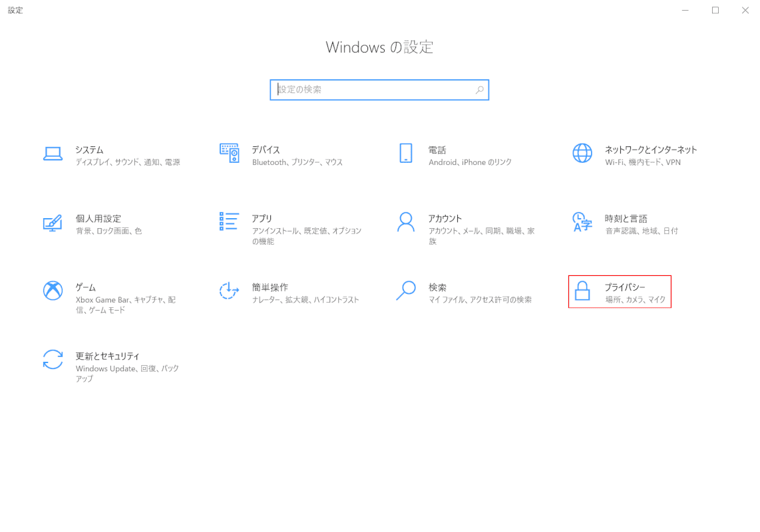The width and height of the screenshot is (760, 532).
Task: Minimize the 設定 window
Action: (685, 10)
